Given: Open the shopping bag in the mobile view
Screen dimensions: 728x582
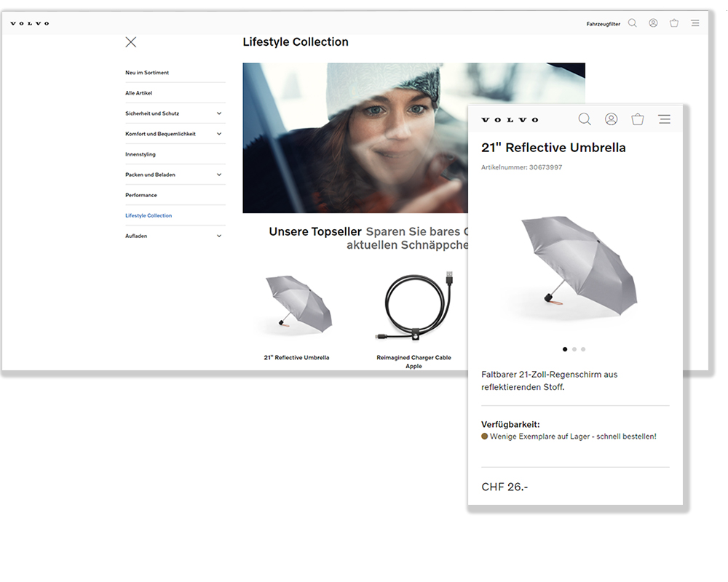Looking at the screenshot, I should 638,119.
